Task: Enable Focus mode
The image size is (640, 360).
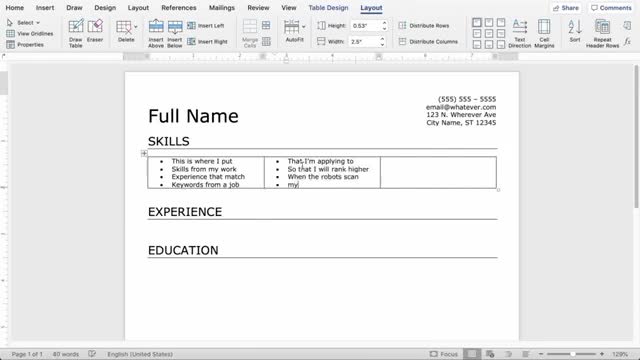Action: (x=444, y=354)
